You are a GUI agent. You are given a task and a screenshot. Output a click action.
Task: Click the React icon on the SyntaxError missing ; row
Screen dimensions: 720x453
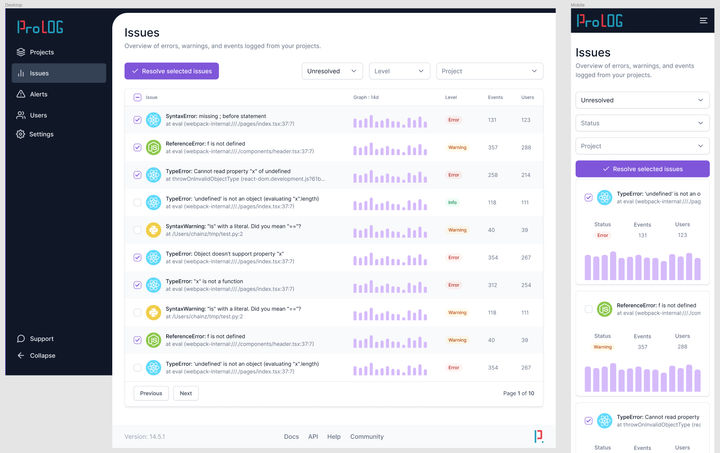(153, 120)
